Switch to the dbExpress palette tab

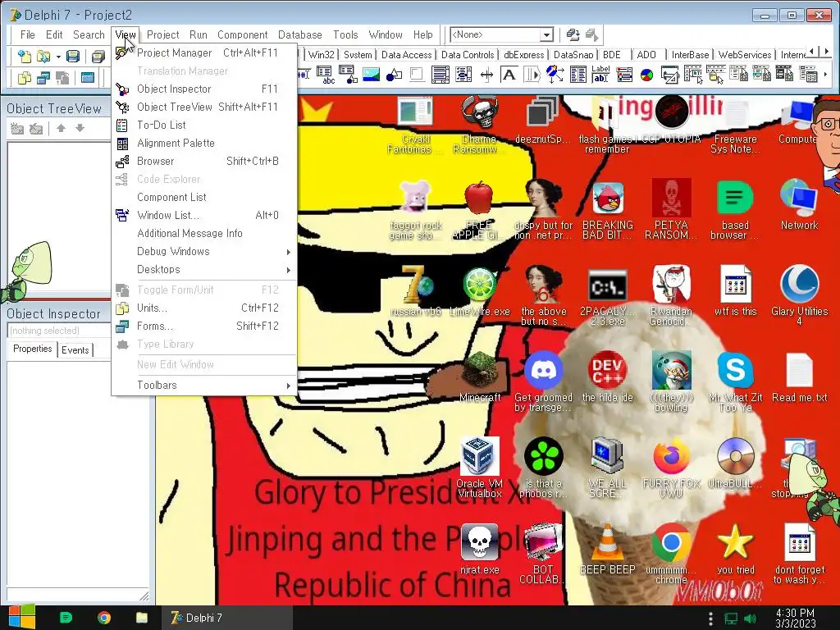click(x=524, y=55)
